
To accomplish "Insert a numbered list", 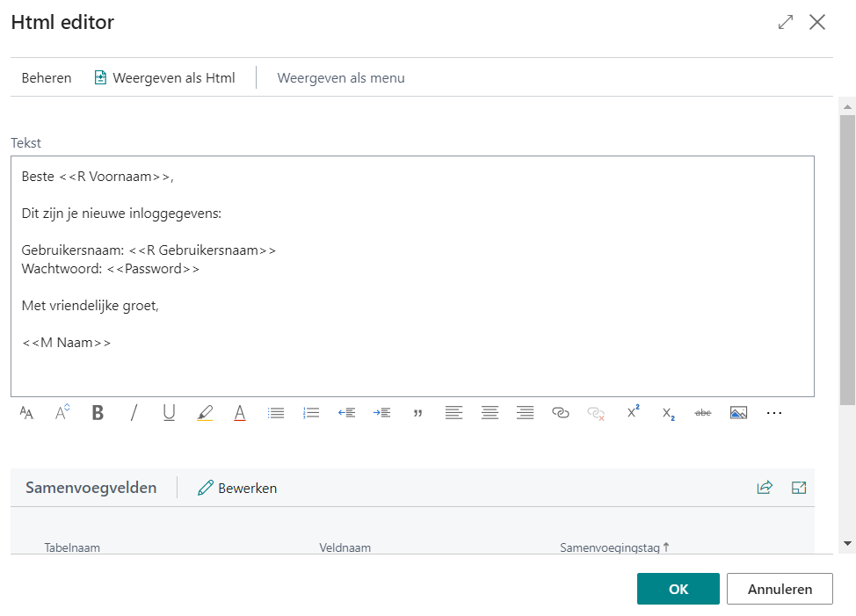I will [311, 413].
